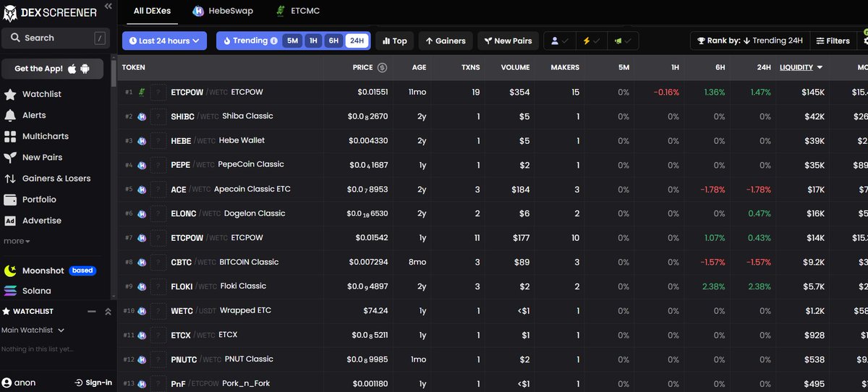Sort by LIQUIDITY column header
Screen dimensions: 868x392
click(801, 67)
